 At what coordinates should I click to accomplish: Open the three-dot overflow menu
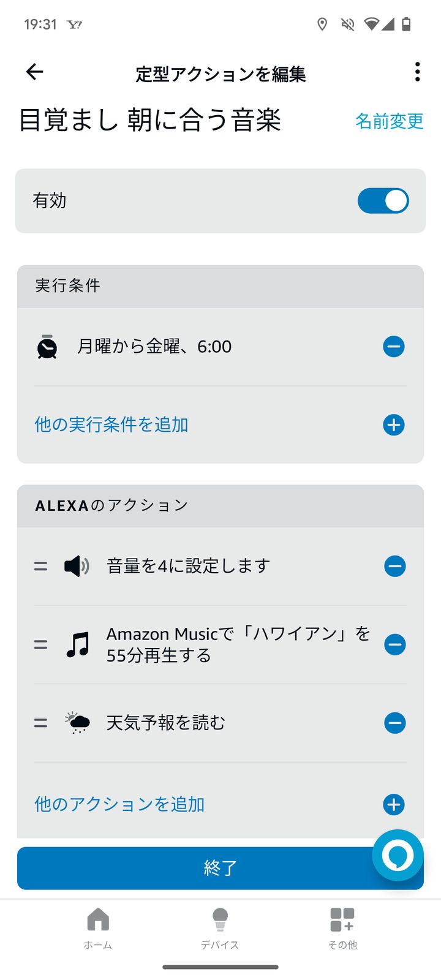[x=417, y=72]
